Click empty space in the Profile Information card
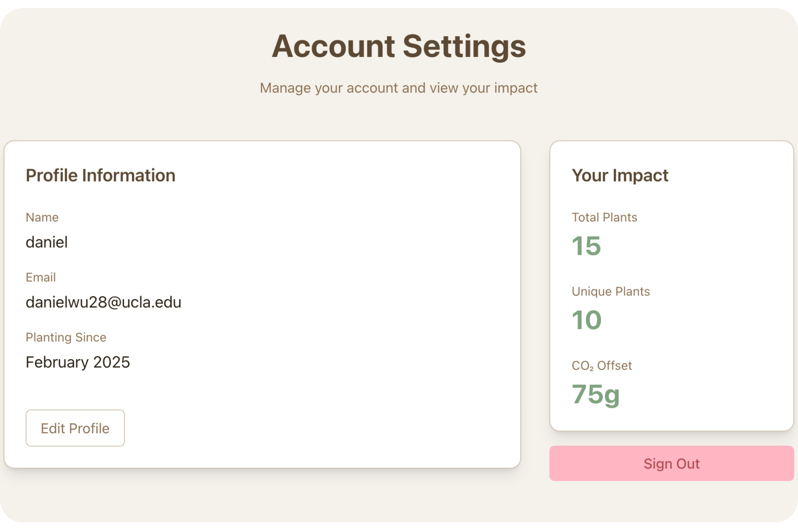 pos(339,305)
